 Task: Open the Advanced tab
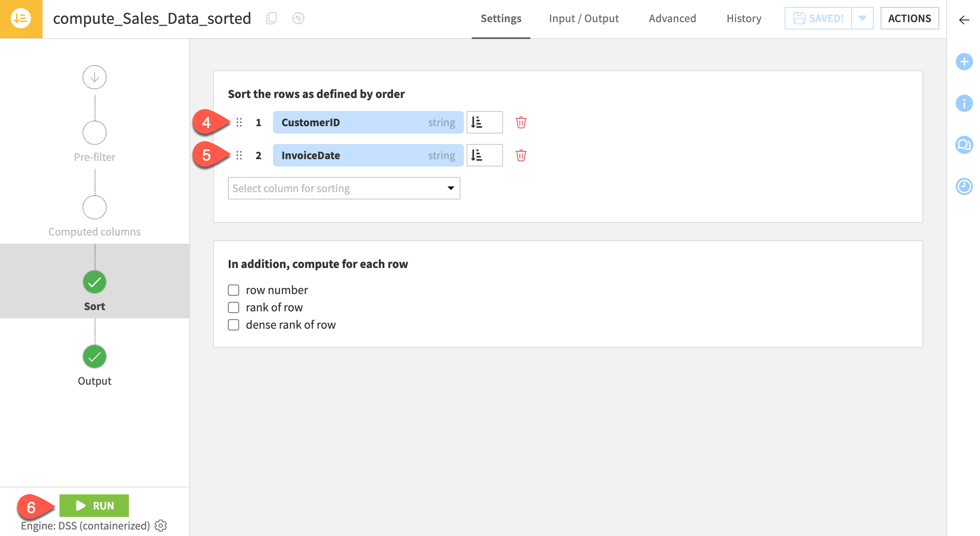click(x=672, y=18)
